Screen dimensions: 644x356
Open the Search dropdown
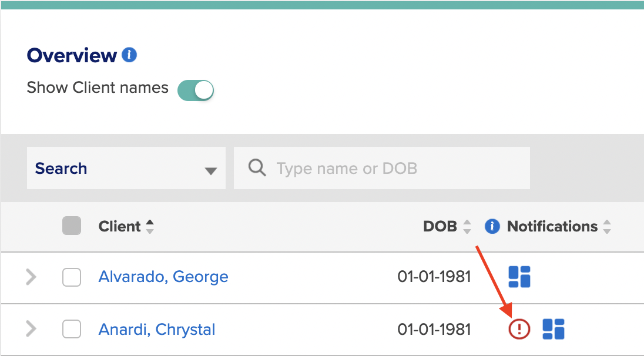point(126,168)
